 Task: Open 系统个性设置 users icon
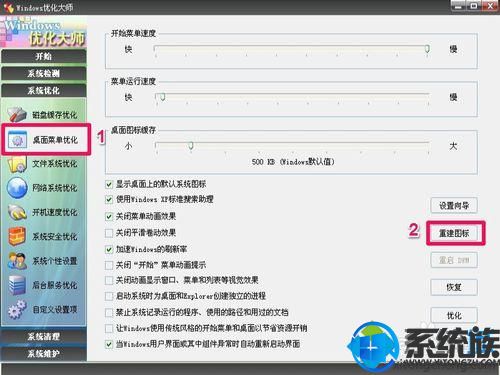point(17,261)
